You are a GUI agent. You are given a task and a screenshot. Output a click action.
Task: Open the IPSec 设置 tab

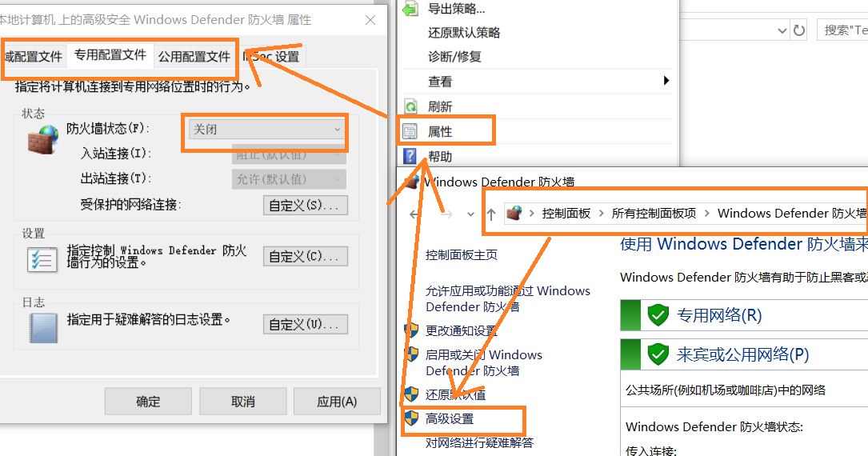(x=271, y=57)
